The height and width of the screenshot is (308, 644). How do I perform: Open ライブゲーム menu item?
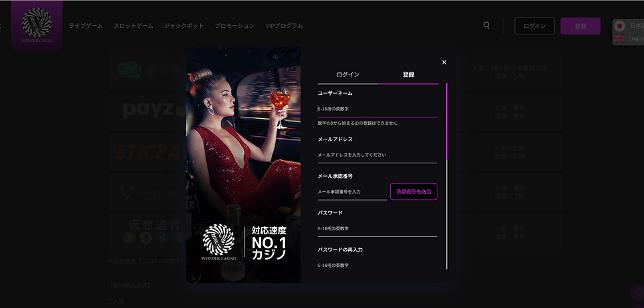pyautogui.click(x=86, y=25)
